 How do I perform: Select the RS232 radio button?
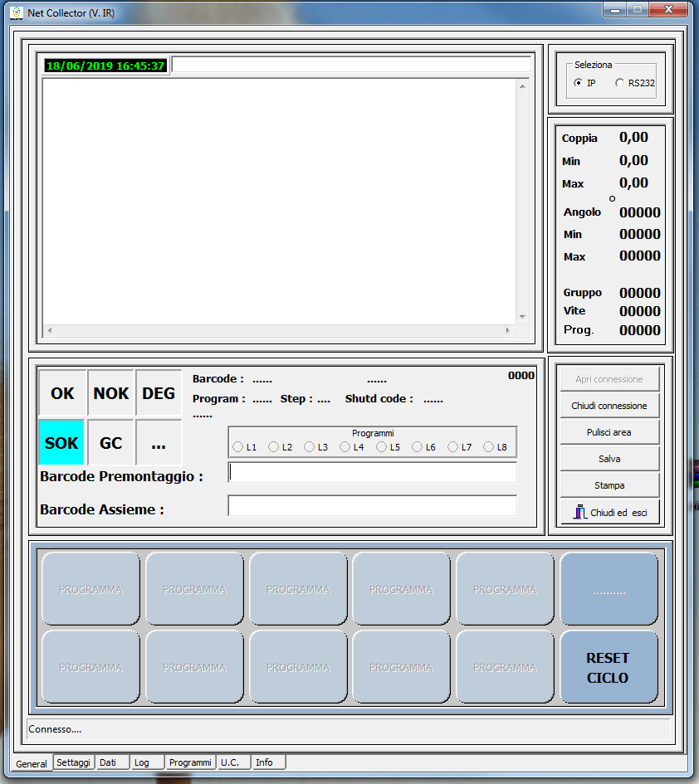point(619,82)
